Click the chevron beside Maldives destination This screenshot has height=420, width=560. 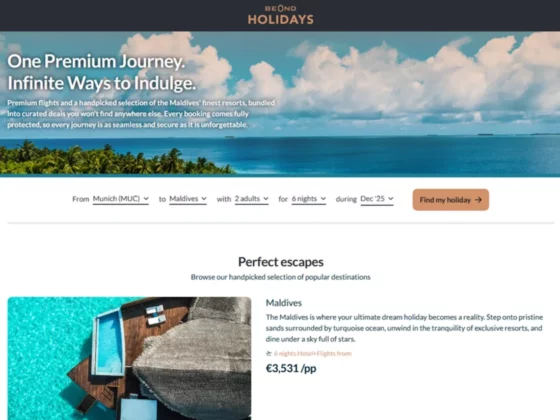point(204,199)
